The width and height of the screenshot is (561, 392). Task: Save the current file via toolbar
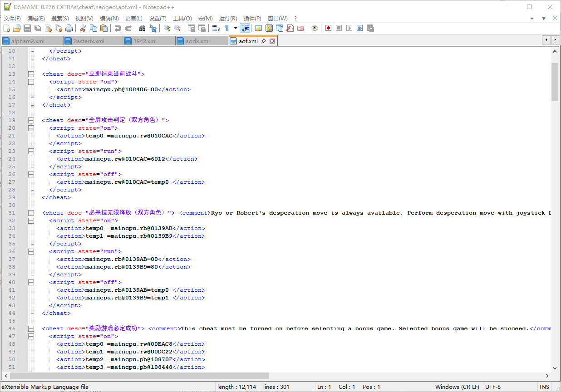(x=27, y=28)
